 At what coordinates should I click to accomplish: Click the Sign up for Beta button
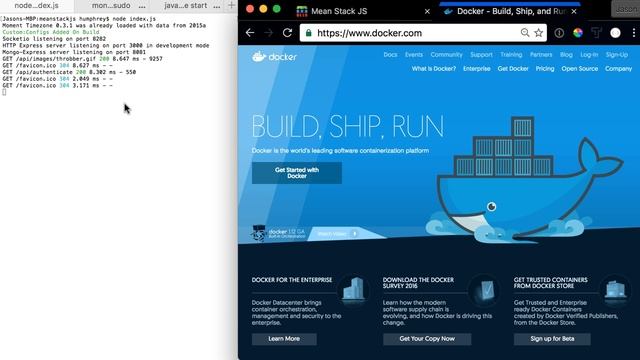[552, 339]
